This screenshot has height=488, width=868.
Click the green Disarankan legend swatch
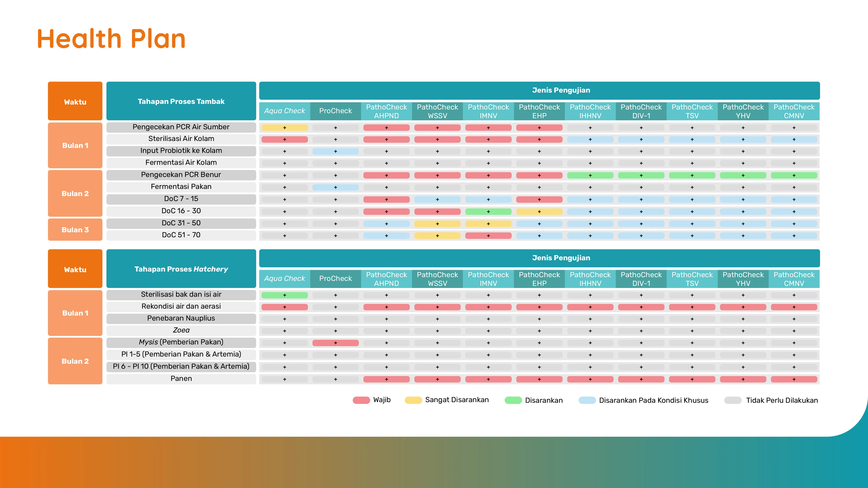click(x=513, y=400)
